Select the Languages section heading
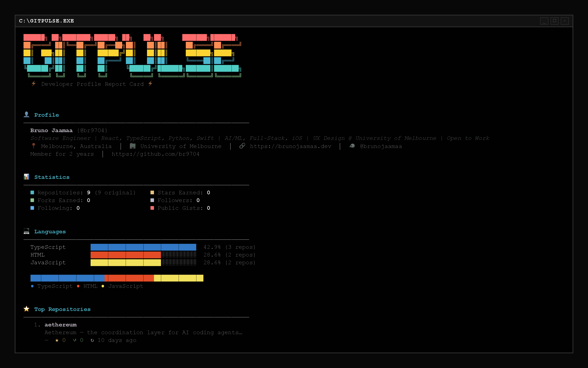Screen dimensions: 588x368 [50, 232]
